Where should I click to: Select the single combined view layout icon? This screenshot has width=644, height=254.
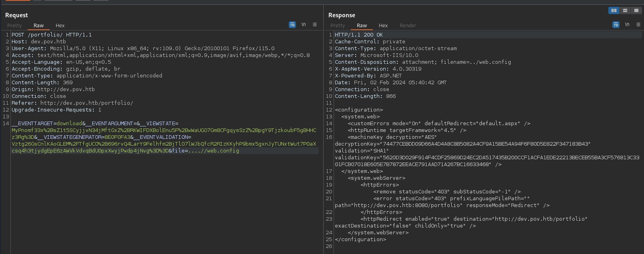pos(636,10)
